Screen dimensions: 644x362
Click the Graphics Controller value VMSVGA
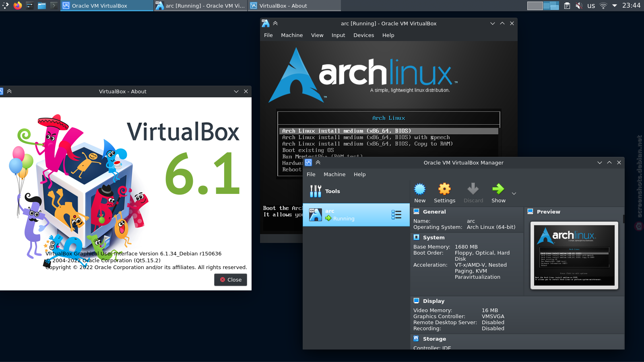click(x=493, y=317)
